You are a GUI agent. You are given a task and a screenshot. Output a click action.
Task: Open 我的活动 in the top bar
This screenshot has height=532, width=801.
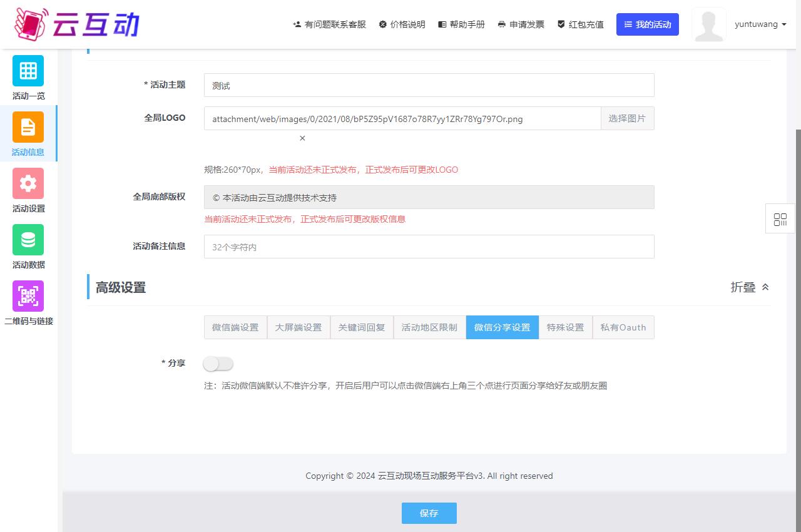click(647, 24)
